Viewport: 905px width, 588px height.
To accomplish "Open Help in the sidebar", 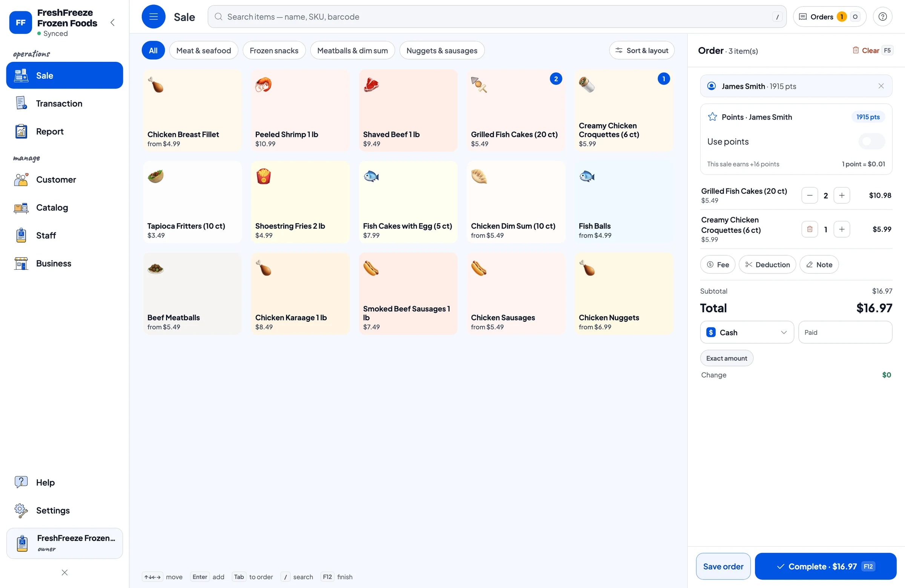I will click(64, 482).
